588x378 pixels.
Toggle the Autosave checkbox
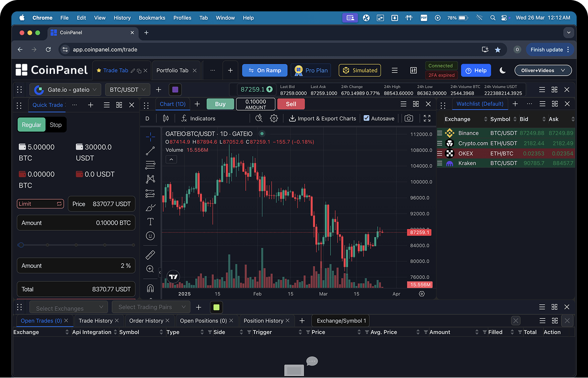click(367, 118)
